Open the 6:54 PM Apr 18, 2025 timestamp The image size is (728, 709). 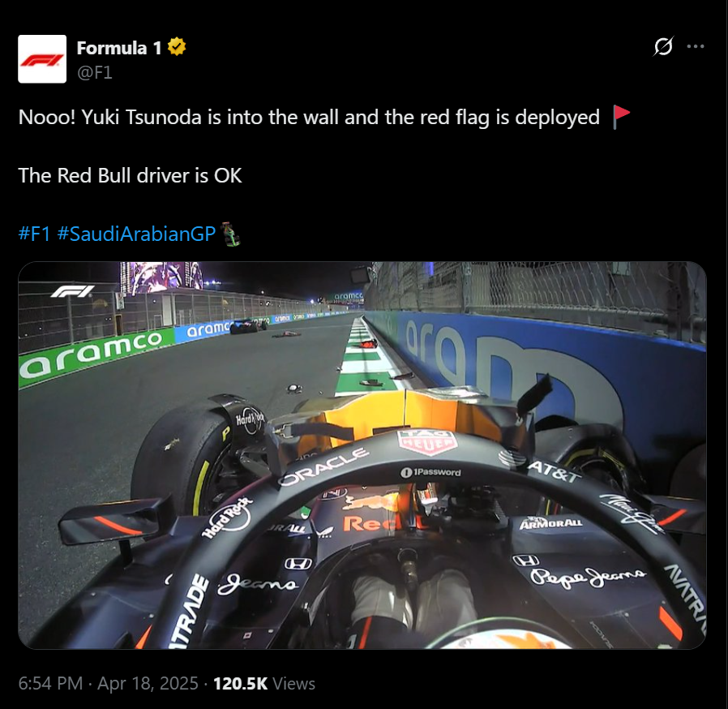coord(108,683)
